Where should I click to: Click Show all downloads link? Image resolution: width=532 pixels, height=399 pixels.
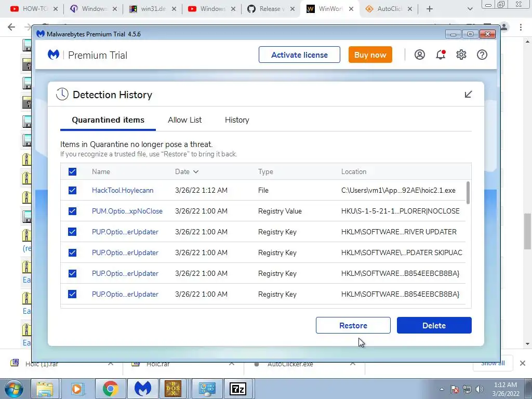point(493,363)
